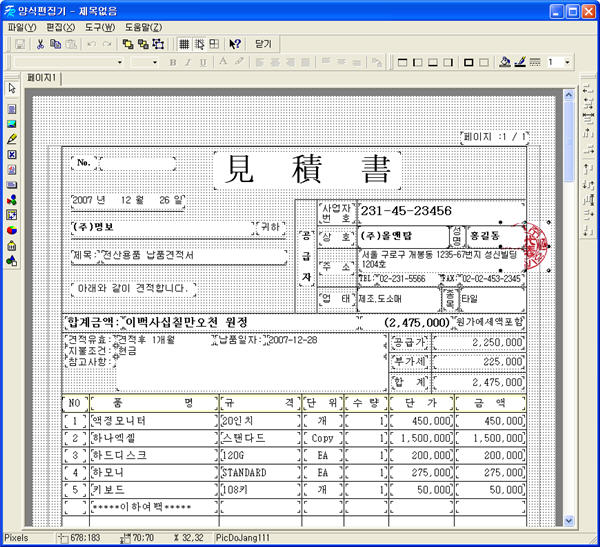Screen dimensions: 600x547
Task: Click the grayed Undo arrow icon
Action: (x=91, y=44)
